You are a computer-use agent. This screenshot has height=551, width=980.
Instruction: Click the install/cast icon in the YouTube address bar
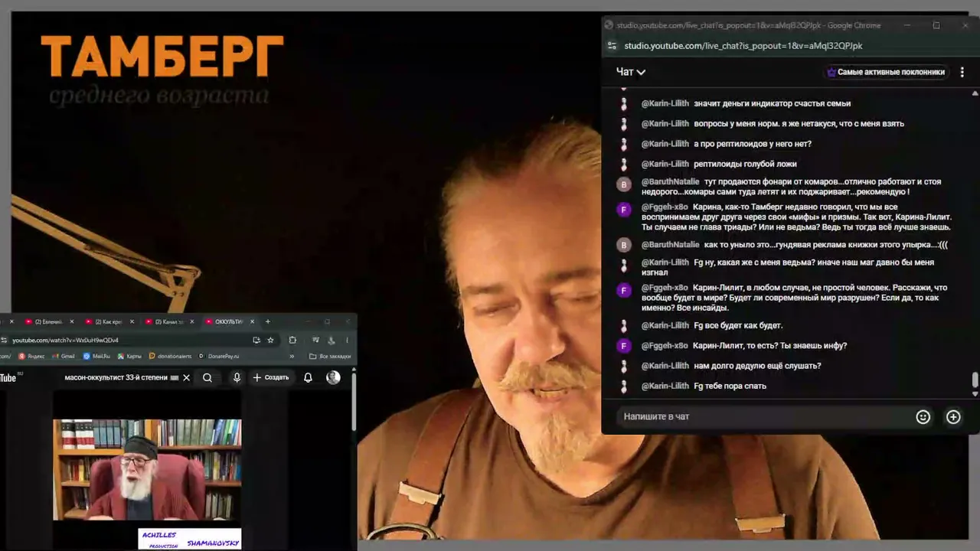click(256, 340)
